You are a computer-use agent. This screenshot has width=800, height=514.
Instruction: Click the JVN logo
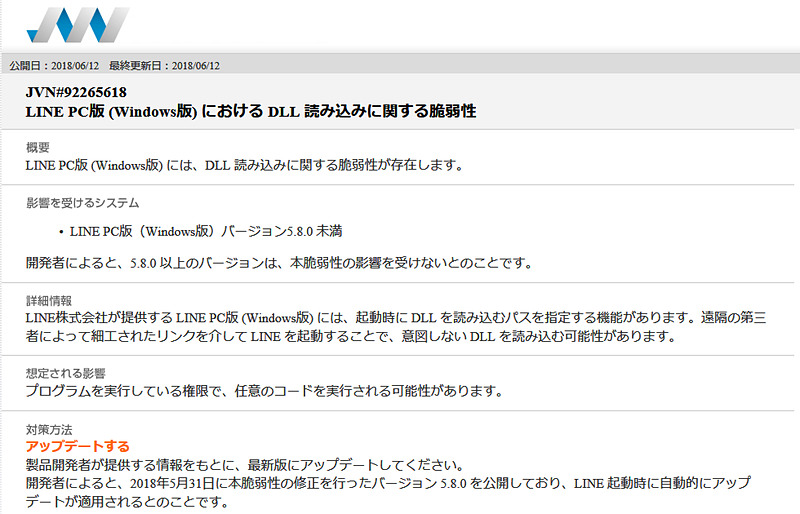click(78, 25)
